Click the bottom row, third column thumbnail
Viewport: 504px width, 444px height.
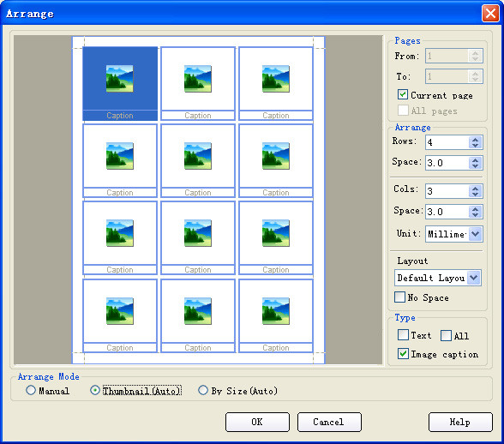276,311
